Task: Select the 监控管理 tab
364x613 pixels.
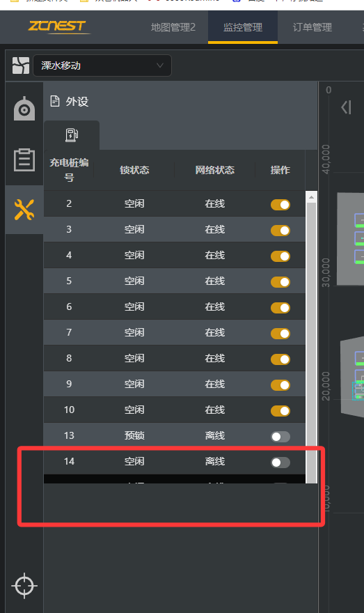Action: (242, 27)
